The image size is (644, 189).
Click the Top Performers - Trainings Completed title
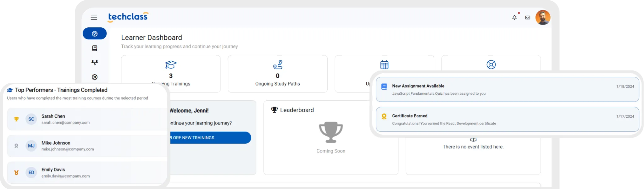pyautogui.click(x=61, y=90)
